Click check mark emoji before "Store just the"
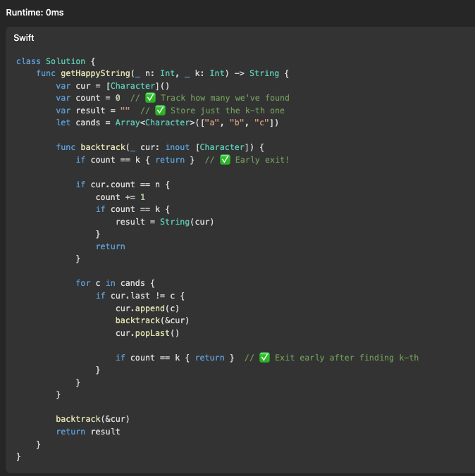 pyautogui.click(x=160, y=110)
